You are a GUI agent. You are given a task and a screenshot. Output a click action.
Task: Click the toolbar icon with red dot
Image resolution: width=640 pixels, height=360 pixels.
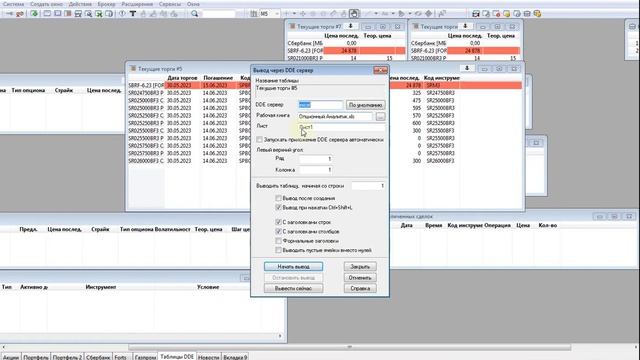(x=496, y=14)
